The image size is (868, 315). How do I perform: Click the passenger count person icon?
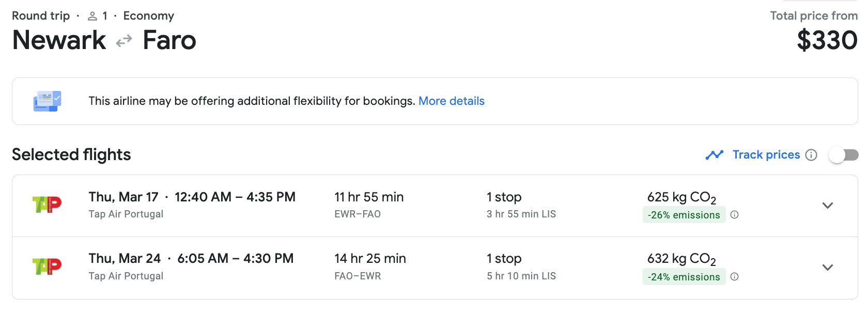[x=92, y=16]
